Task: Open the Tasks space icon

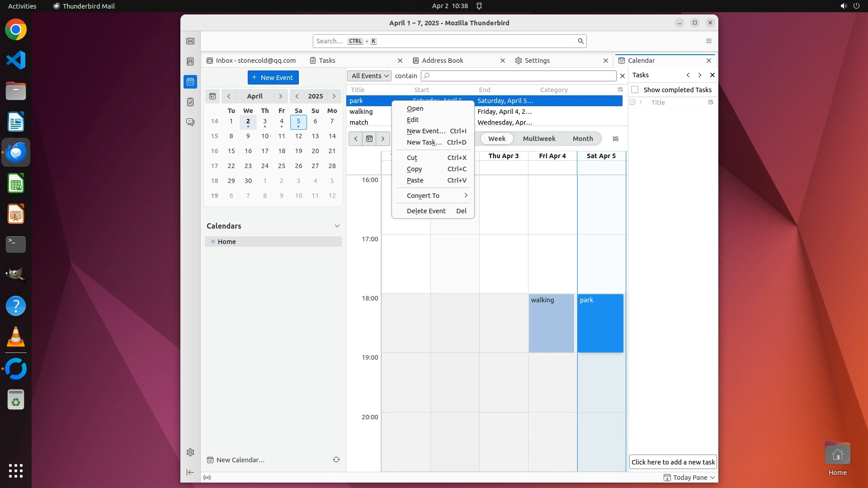Action: click(190, 102)
